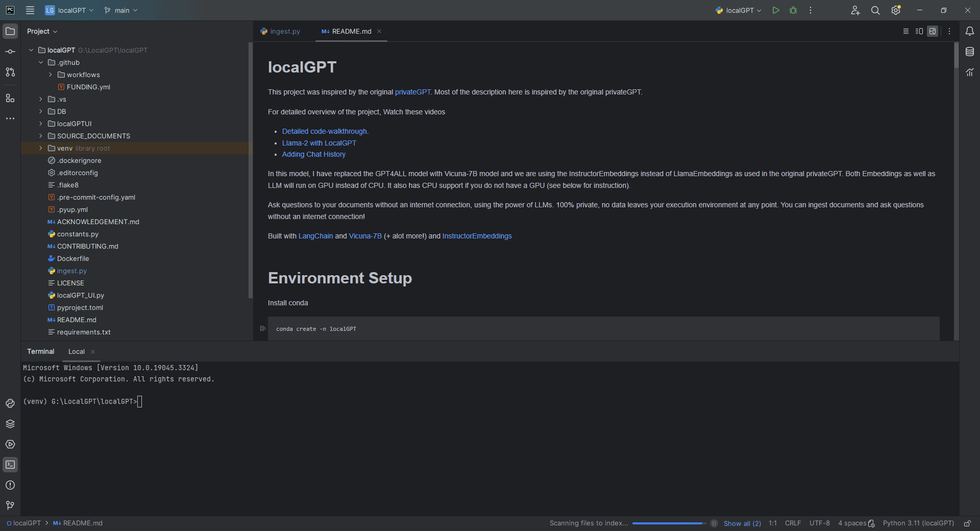Click the Terminal panel title
The width and height of the screenshot is (980, 531).
click(40, 351)
